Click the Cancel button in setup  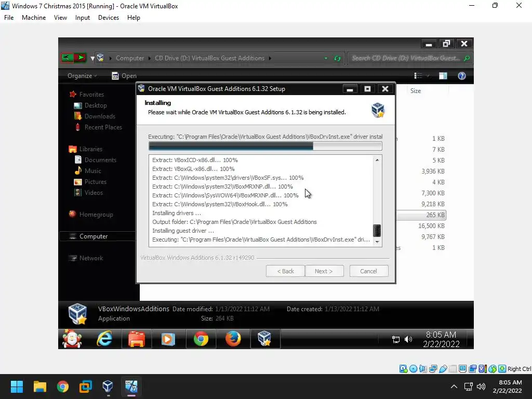click(369, 271)
